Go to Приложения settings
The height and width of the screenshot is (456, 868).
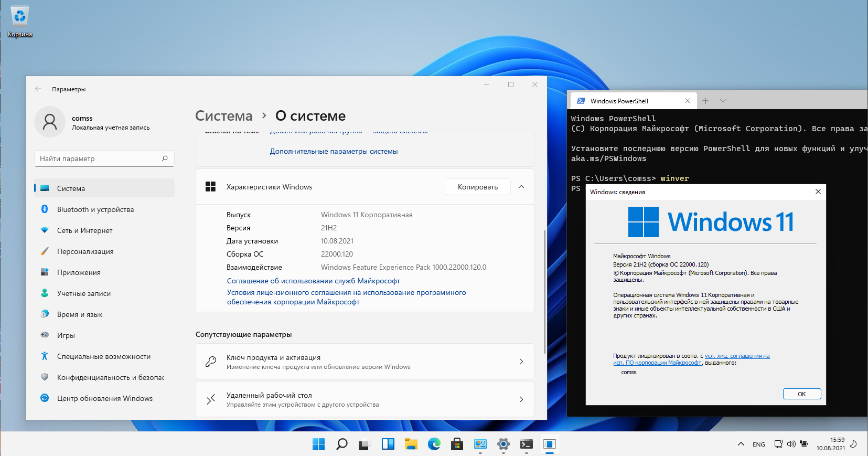click(104, 272)
